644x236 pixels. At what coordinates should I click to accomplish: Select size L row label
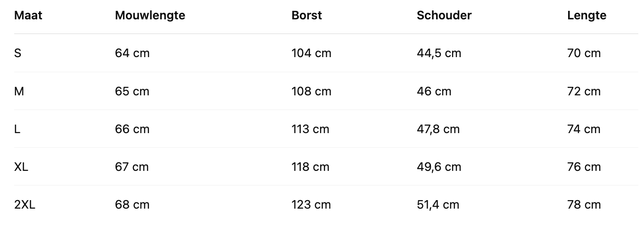17,129
